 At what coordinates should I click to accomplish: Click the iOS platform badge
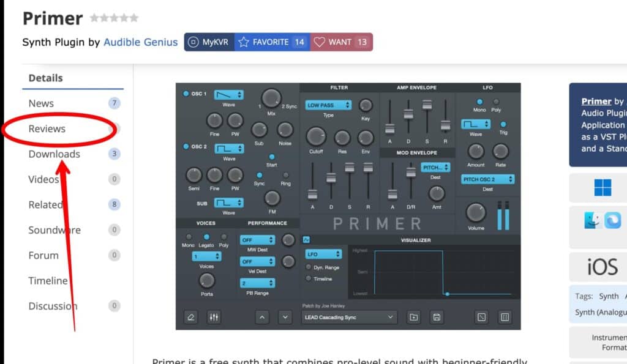tap(603, 267)
